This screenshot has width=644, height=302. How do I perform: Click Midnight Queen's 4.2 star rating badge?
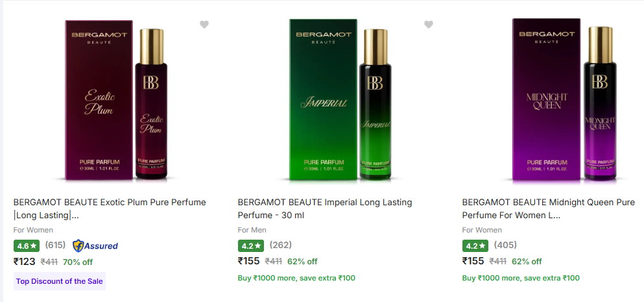click(475, 245)
